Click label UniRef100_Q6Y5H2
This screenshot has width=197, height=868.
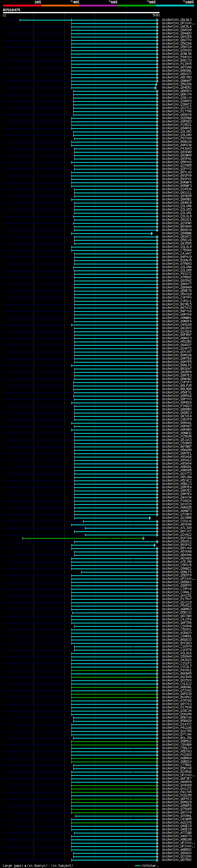tap(177, 860)
